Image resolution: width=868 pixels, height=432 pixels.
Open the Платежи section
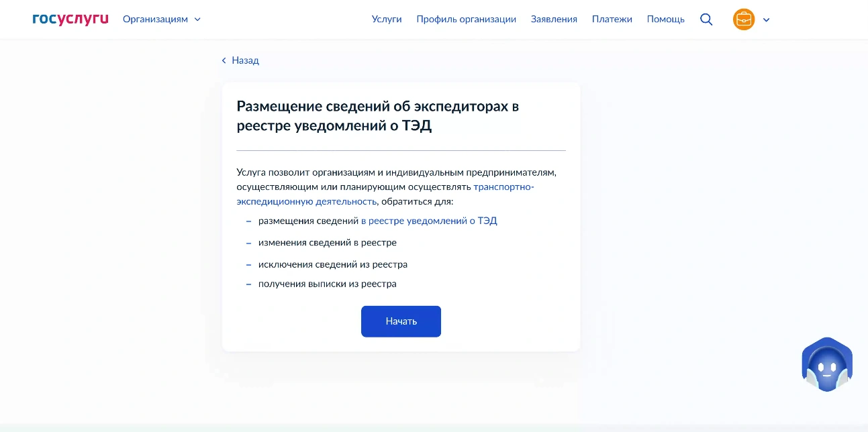click(612, 19)
